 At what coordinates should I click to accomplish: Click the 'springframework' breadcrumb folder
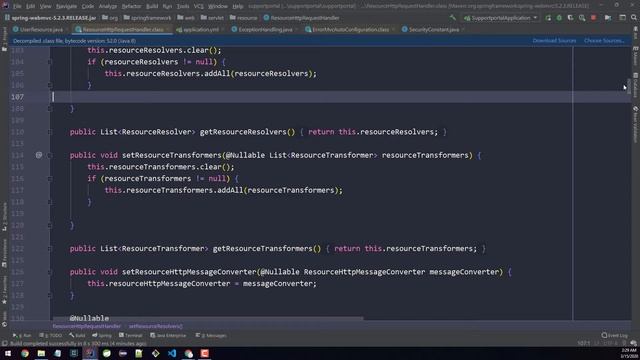(x=148, y=18)
